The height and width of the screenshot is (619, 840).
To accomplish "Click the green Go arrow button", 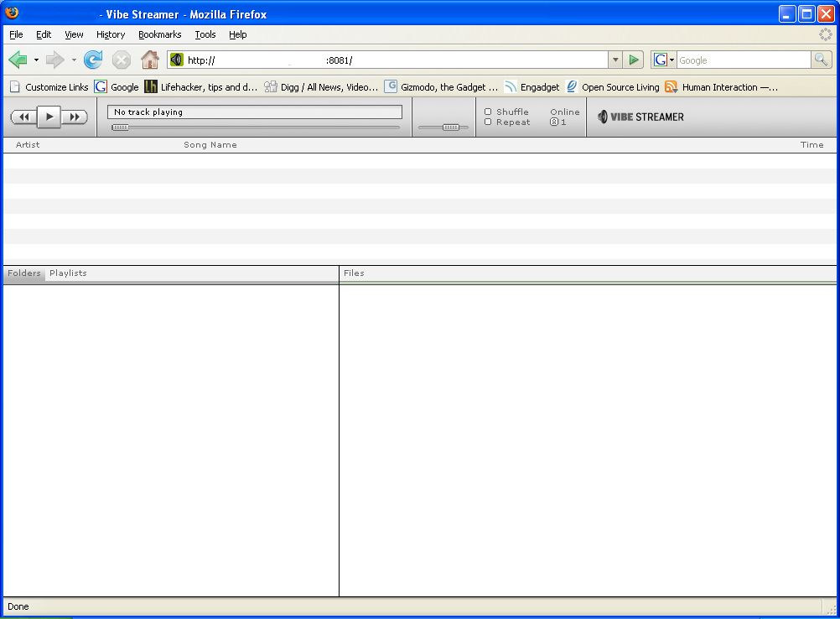I will coord(634,60).
